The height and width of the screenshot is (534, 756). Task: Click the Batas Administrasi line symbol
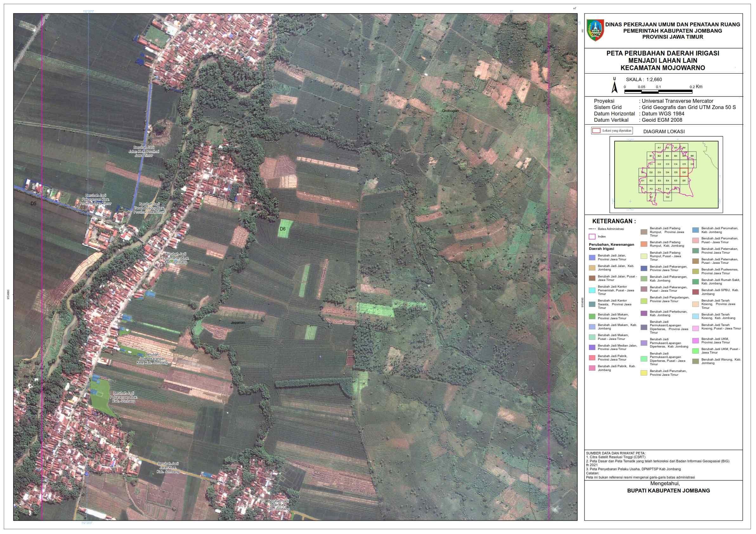coord(592,229)
